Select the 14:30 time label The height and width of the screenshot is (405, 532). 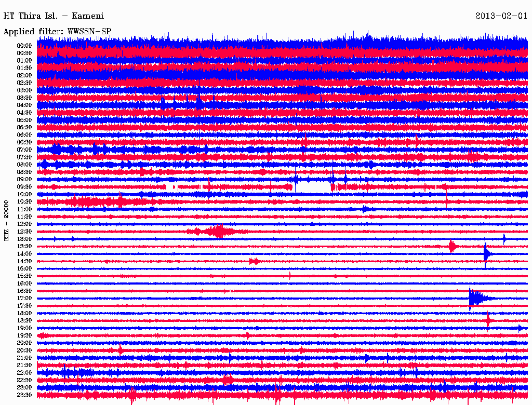pos(24,261)
